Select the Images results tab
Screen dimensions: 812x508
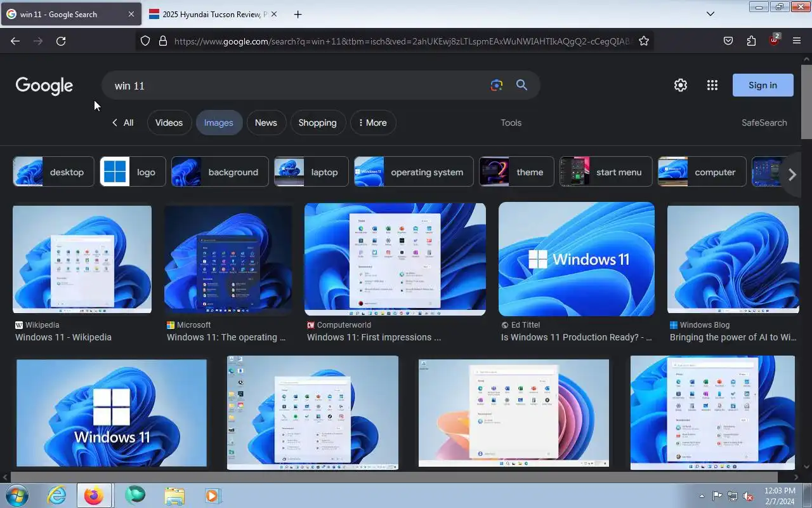click(x=219, y=123)
